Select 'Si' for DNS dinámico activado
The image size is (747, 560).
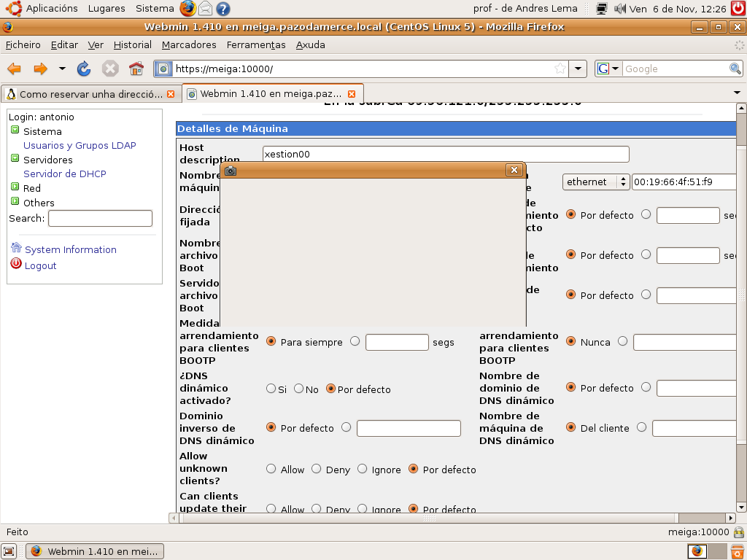click(271, 389)
